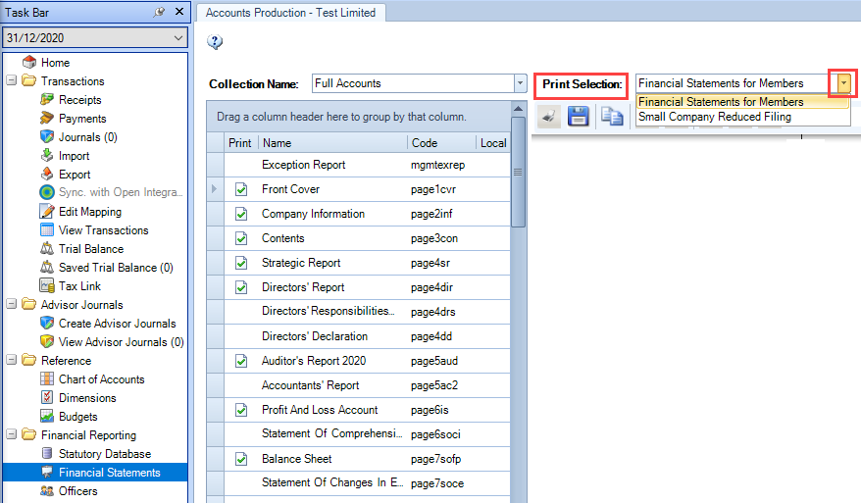Image resolution: width=861 pixels, height=504 pixels.
Task: Choose Small Company Reduced Filing option
Action: click(x=742, y=117)
